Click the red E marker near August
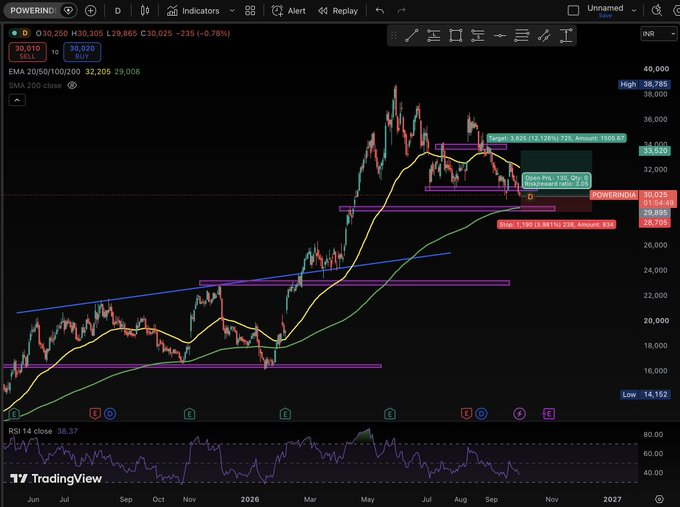This screenshot has height=507, width=680. [466, 414]
